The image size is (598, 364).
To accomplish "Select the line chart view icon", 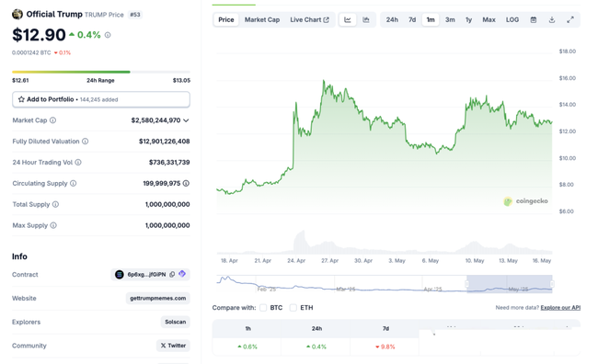I will (x=348, y=20).
